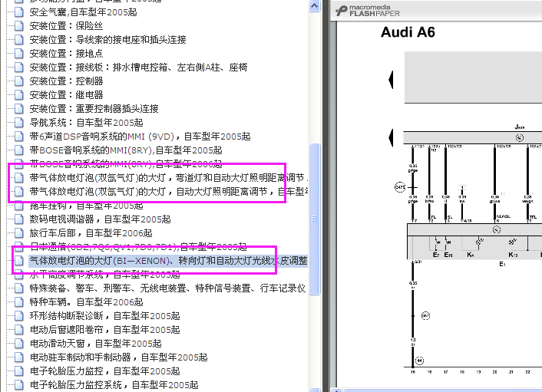Open 电子轮胎压力监控系统，自车型年2005起
Viewport: 542px width, 392px height.
pyautogui.click(x=114, y=385)
